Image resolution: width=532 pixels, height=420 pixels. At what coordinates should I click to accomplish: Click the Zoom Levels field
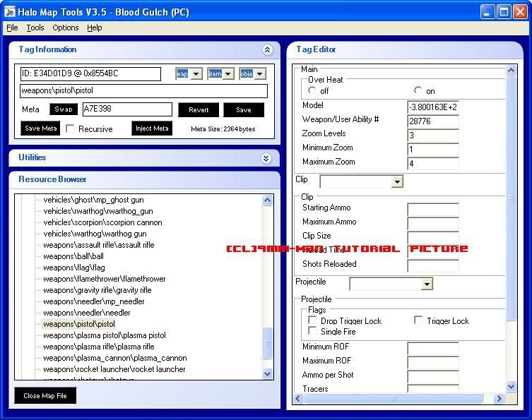coord(433,136)
